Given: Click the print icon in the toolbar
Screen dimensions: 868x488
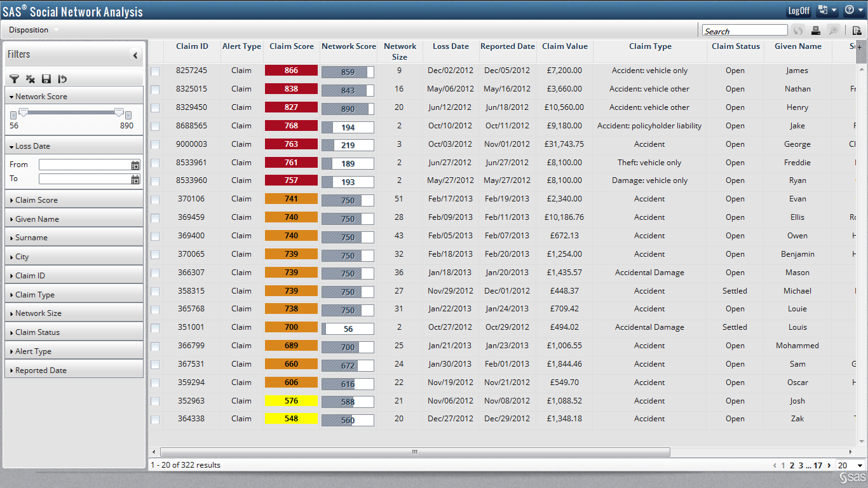Looking at the screenshot, I should pos(816,30).
